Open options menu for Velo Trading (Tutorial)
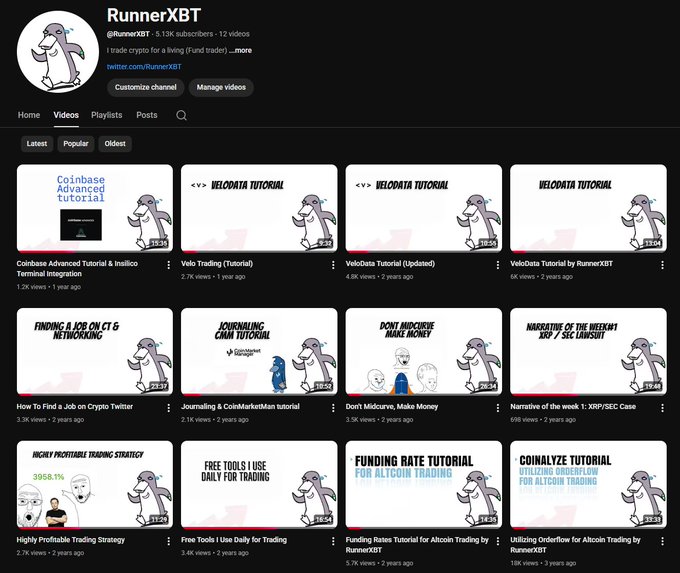Image resolution: width=680 pixels, height=573 pixels. 333,265
